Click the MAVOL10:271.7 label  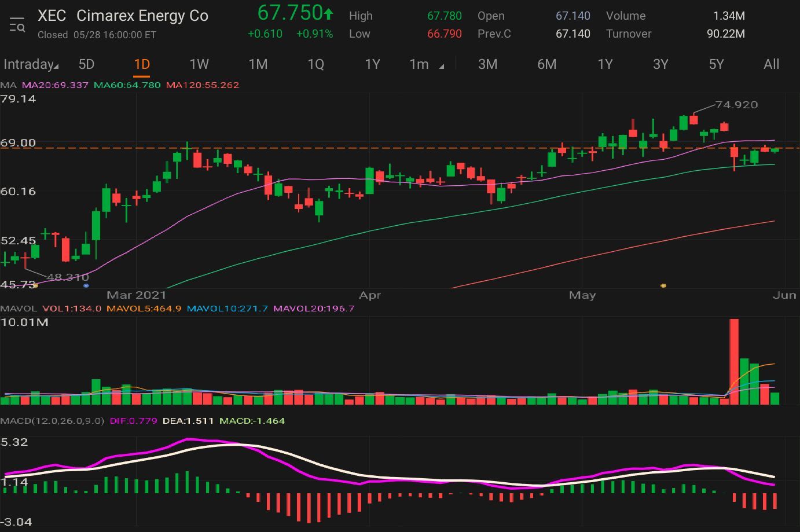point(227,309)
